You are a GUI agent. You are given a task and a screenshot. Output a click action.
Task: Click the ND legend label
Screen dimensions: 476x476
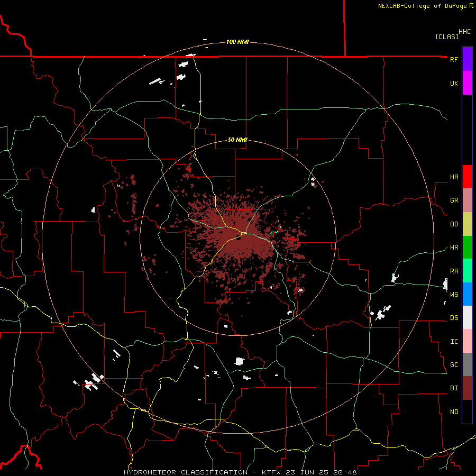coord(454,412)
